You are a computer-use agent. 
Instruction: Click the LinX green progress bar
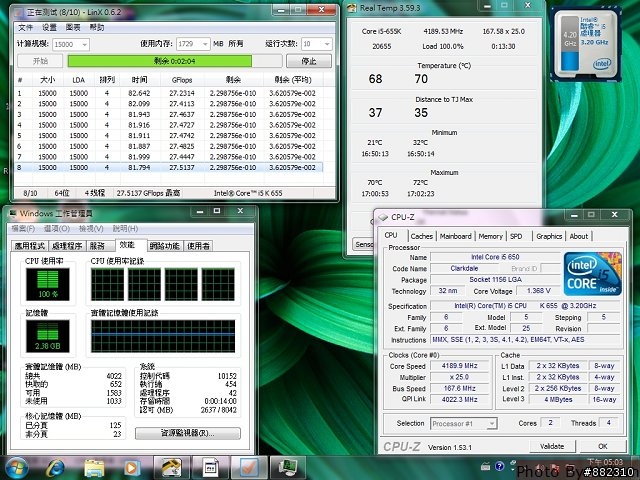point(175,61)
